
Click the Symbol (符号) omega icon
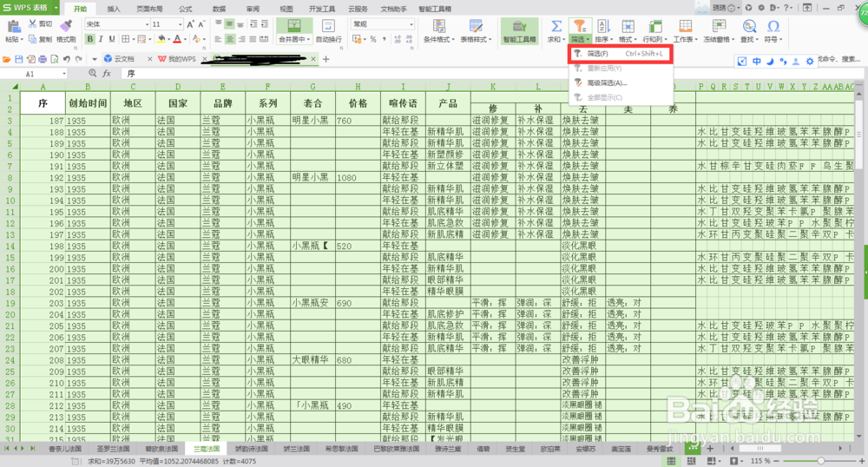click(773, 26)
